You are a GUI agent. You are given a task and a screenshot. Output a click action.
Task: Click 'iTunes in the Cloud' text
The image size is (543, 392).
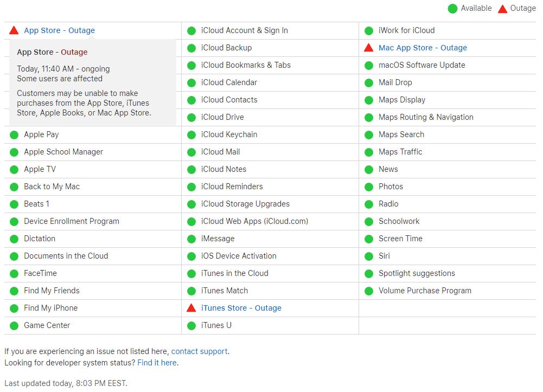coord(234,273)
